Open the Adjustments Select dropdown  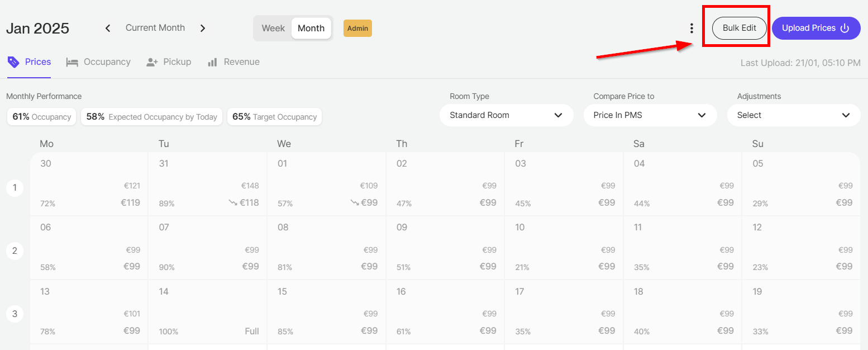pos(793,115)
